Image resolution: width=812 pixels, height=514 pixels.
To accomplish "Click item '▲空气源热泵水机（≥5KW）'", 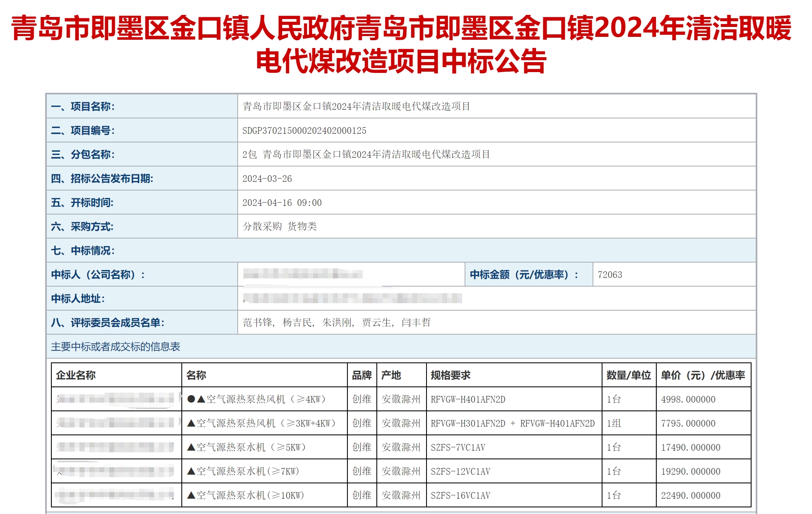I will pos(247,447).
